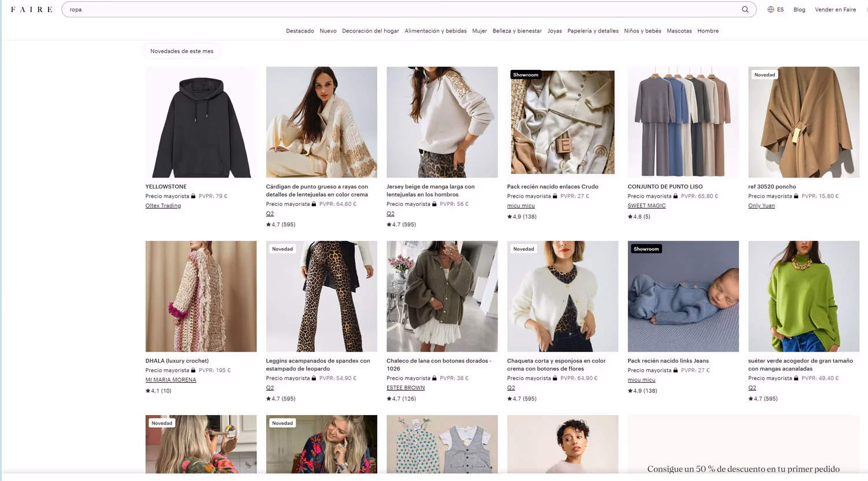This screenshot has width=868, height=481.
Task: Open the Destacado tab
Action: point(300,31)
